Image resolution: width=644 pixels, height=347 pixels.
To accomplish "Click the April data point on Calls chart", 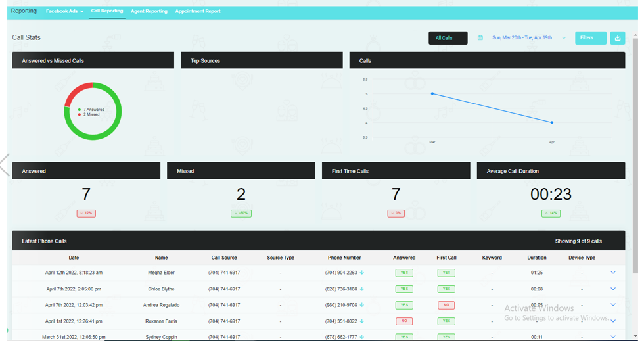I will 551,122.
